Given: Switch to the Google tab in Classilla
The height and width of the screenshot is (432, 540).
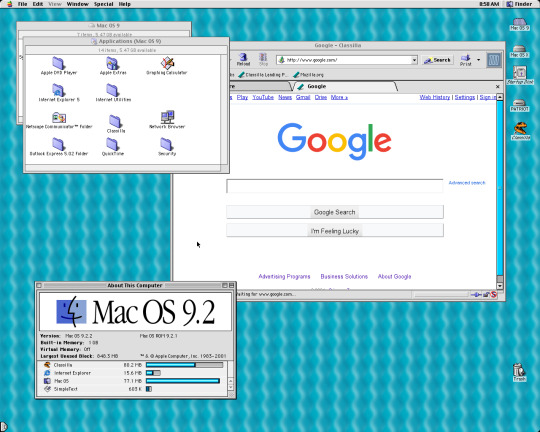Looking at the screenshot, I should (x=344, y=86).
